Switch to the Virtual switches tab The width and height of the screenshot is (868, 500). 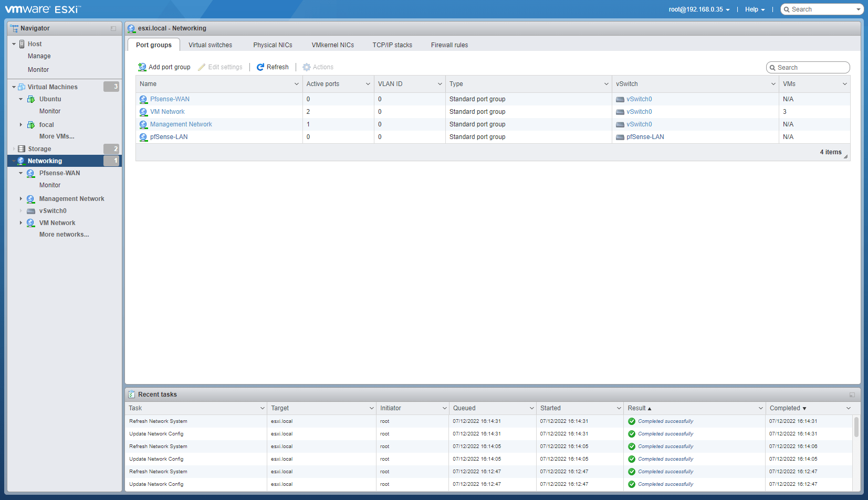coord(210,45)
